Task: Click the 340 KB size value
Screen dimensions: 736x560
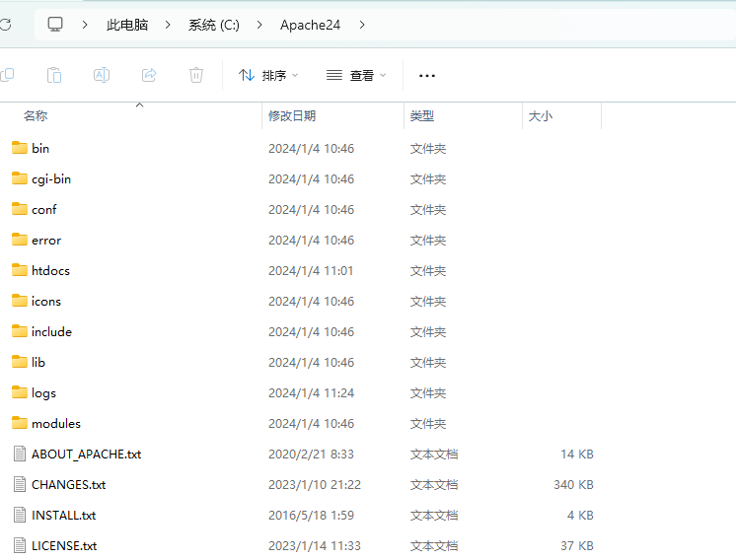Action: coord(573,484)
